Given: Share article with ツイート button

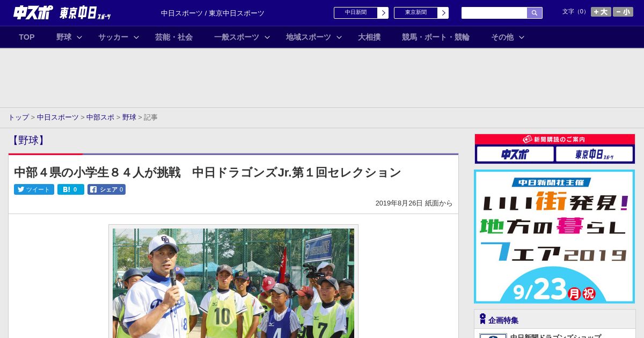Looking at the screenshot, I should 34,189.
